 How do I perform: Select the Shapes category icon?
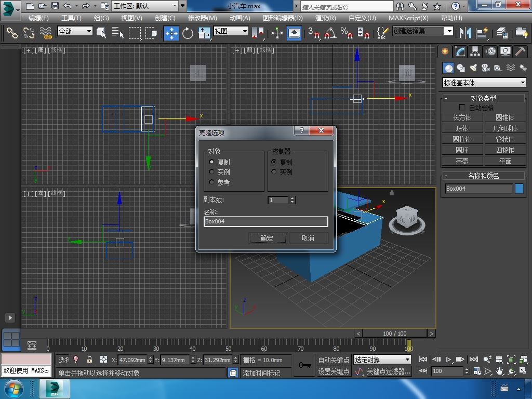tap(461, 68)
